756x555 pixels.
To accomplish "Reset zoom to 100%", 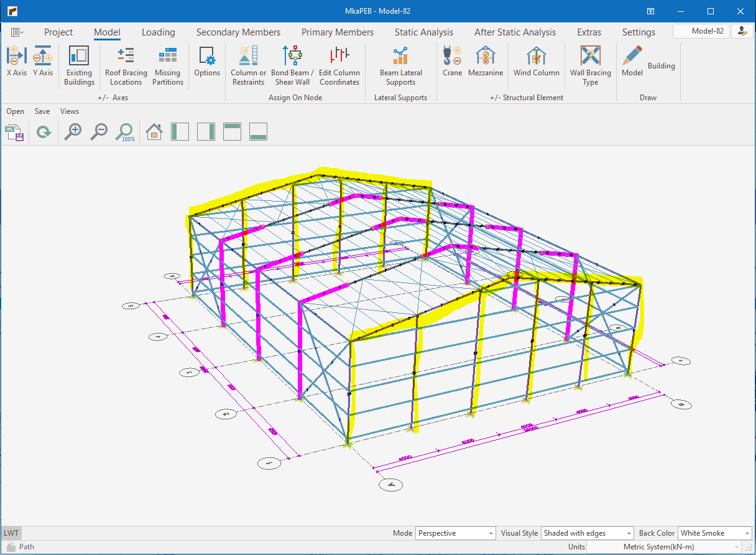I will coord(126,131).
